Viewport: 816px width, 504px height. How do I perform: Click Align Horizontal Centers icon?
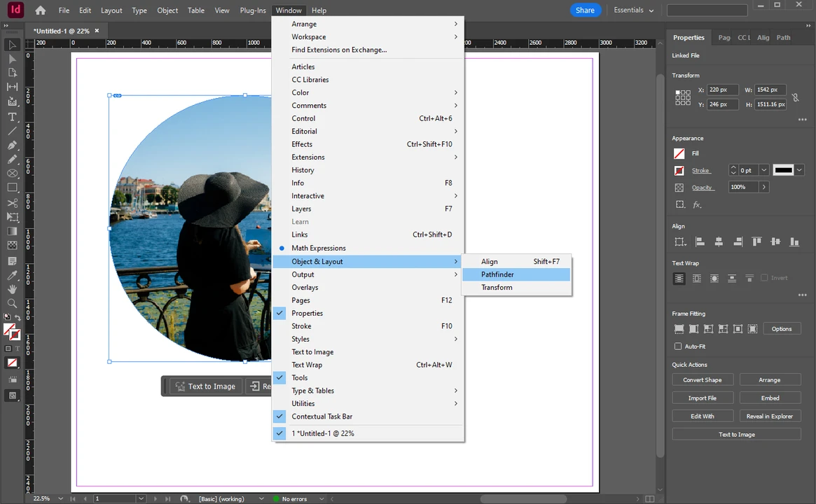click(x=719, y=241)
